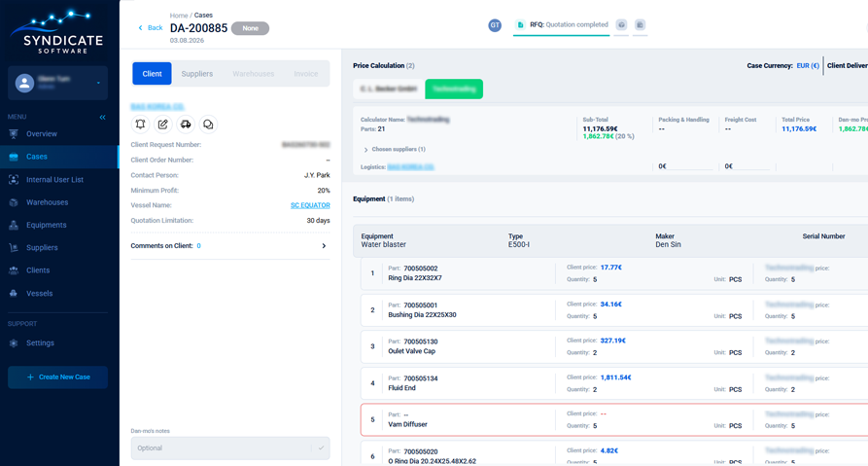This screenshot has height=466, width=868.
Task: Select the second case stage icon after RFQ
Action: click(622, 25)
